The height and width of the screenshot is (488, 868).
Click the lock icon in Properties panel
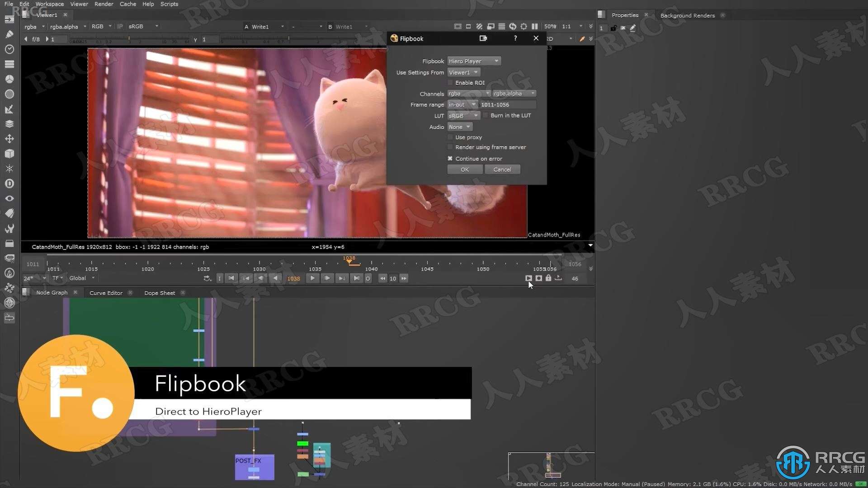coord(613,28)
